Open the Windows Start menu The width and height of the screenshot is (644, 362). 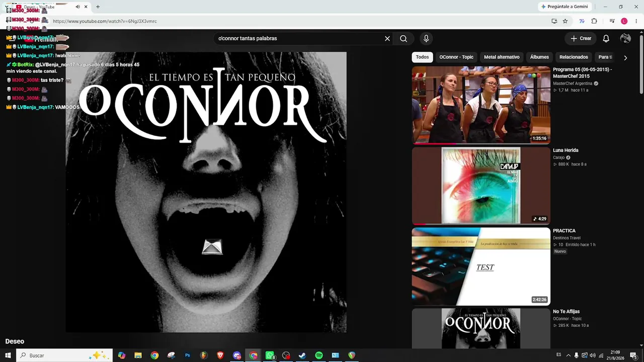point(8,355)
